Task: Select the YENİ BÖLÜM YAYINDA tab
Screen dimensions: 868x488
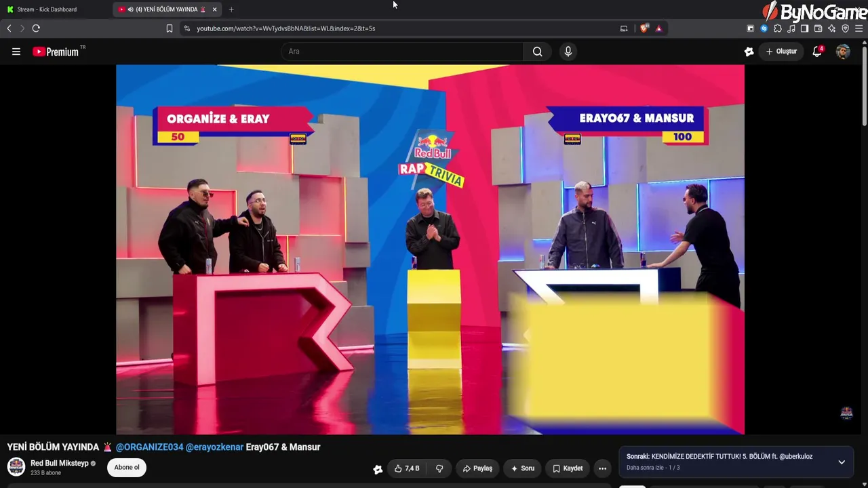Action: point(167,9)
